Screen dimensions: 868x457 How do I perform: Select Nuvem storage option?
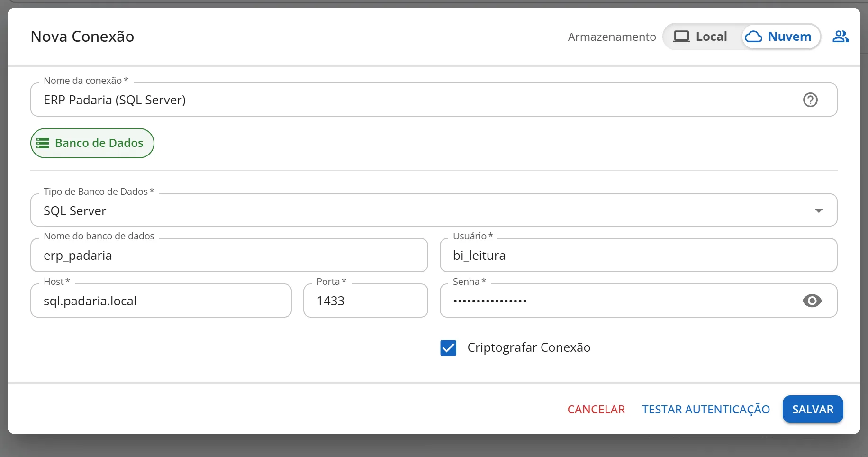pyautogui.click(x=780, y=37)
